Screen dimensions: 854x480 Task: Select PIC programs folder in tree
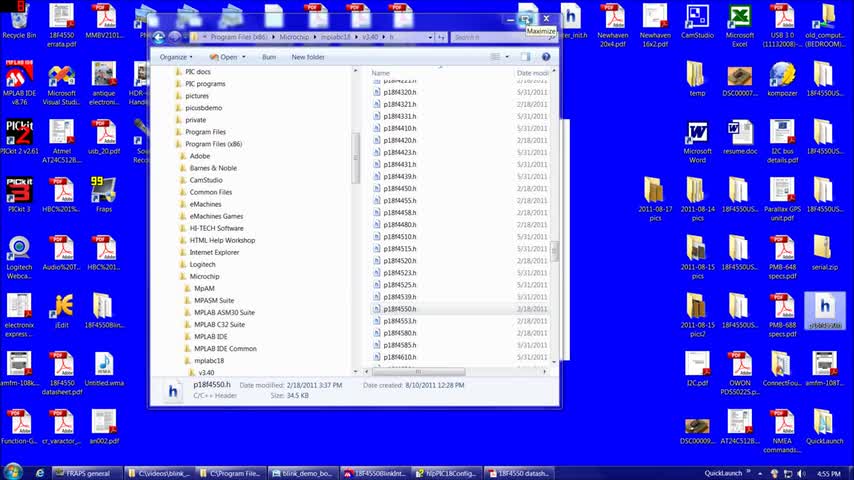[205, 83]
